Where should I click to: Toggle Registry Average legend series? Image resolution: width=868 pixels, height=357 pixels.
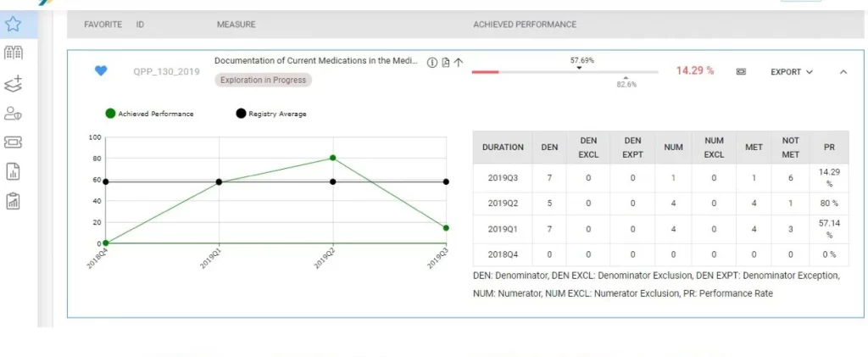[x=271, y=114]
